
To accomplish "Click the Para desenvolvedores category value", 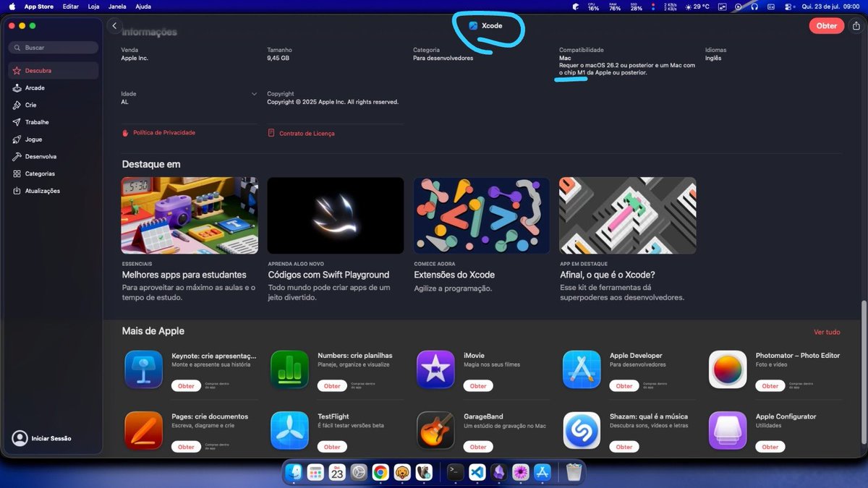I will pyautogui.click(x=443, y=58).
